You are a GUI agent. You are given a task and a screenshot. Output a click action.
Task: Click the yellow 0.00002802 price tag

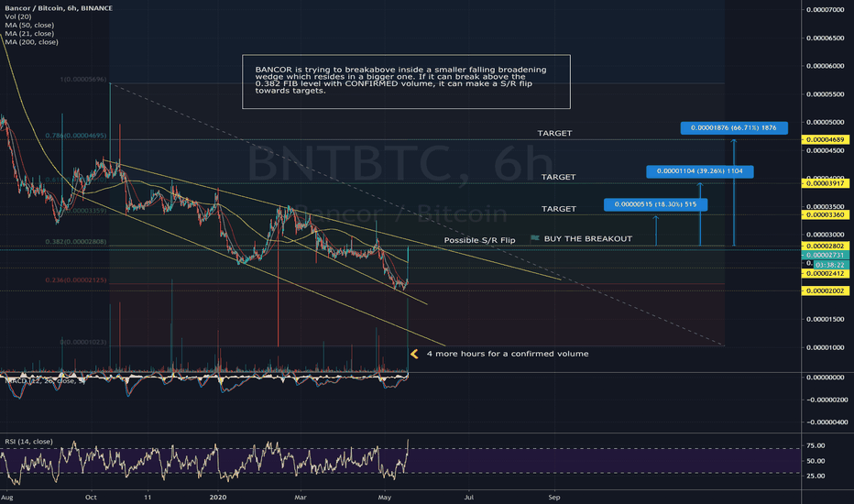(x=825, y=247)
